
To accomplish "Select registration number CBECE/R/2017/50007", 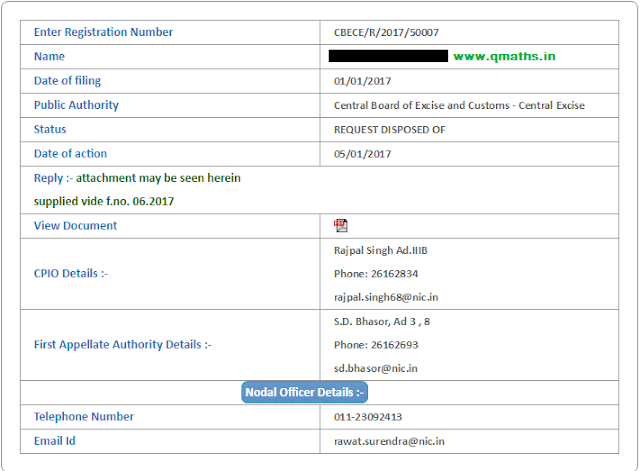I will pyautogui.click(x=386, y=33).
